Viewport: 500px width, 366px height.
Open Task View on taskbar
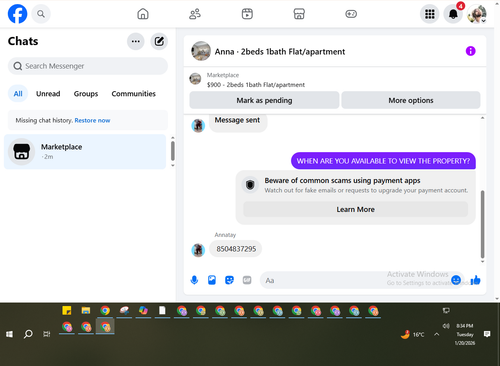point(47,334)
